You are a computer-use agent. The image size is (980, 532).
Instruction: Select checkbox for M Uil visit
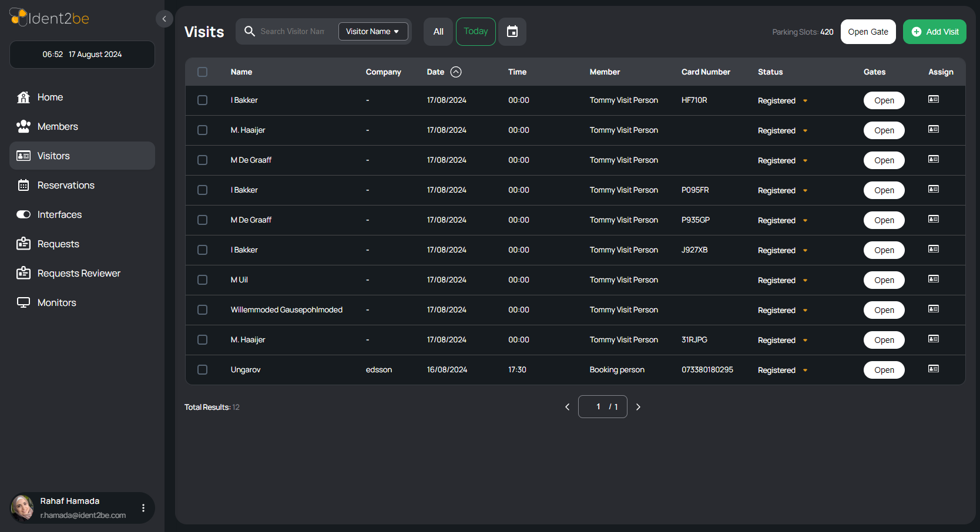click(x=203, y=280)
